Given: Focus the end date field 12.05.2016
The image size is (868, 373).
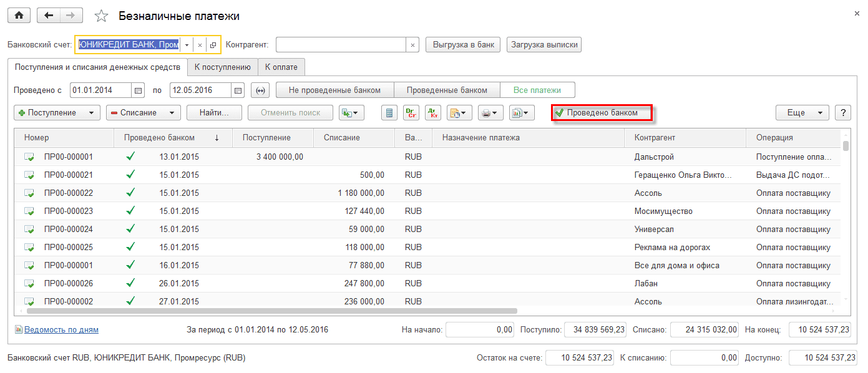Looking at the screenshot, I should (x=200, y=90).
